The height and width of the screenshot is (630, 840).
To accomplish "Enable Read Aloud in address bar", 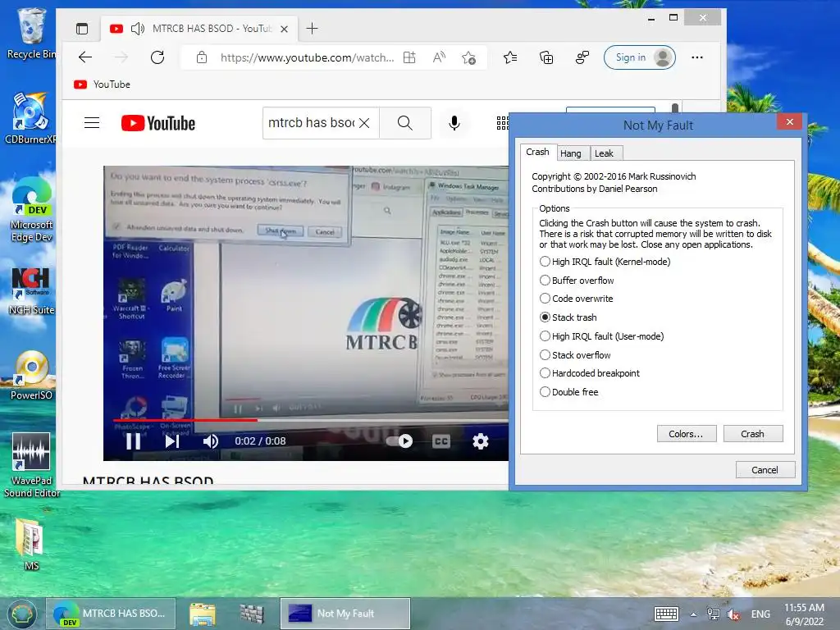I will 439,57.
